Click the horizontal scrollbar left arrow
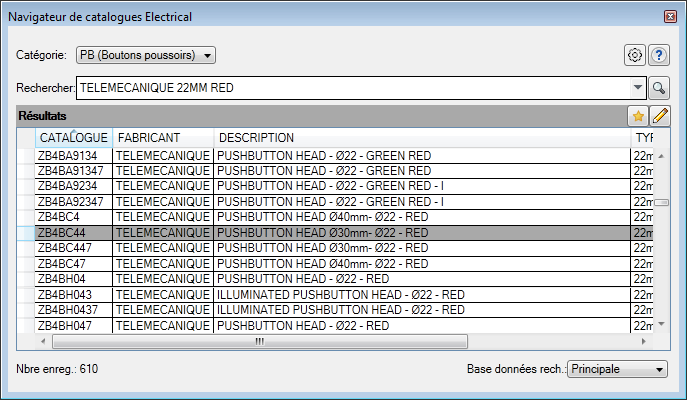Image resolution: width=687 pixels, height=400 pixels. point(43,341)
